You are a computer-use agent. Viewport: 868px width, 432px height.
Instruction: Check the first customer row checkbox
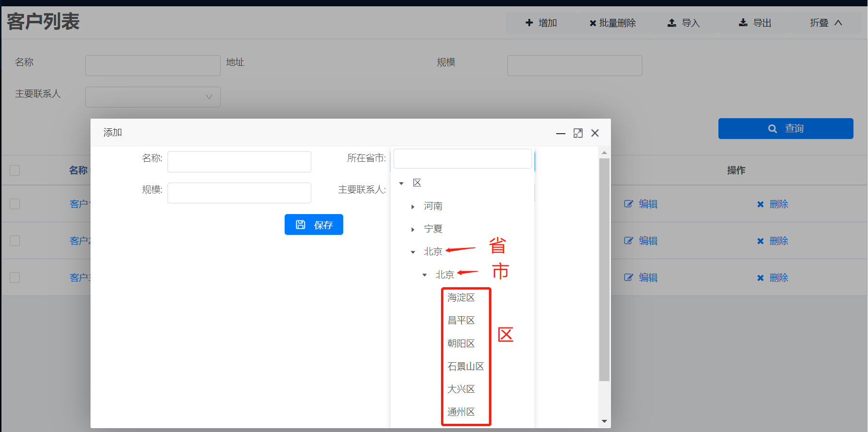tap(15, 204)
